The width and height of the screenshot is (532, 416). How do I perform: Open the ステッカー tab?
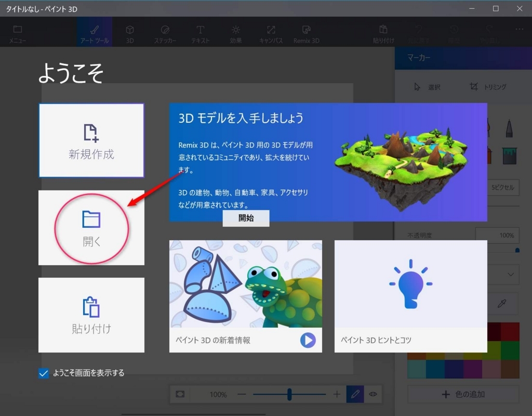click(165, 34)
